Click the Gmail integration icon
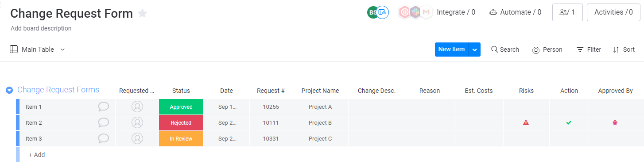Screen dimensions: 644x168 tap(426, 12)
